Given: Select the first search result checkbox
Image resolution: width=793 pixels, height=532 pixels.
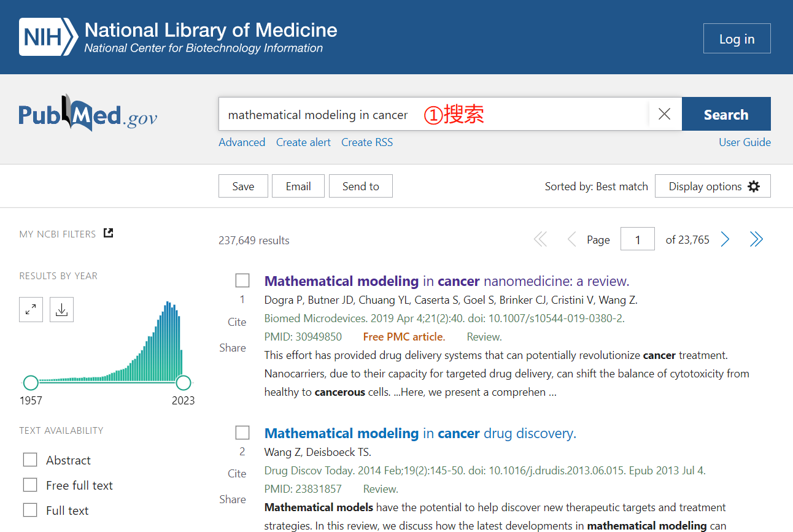Looking at the screenshot, I should click(242, 281).
